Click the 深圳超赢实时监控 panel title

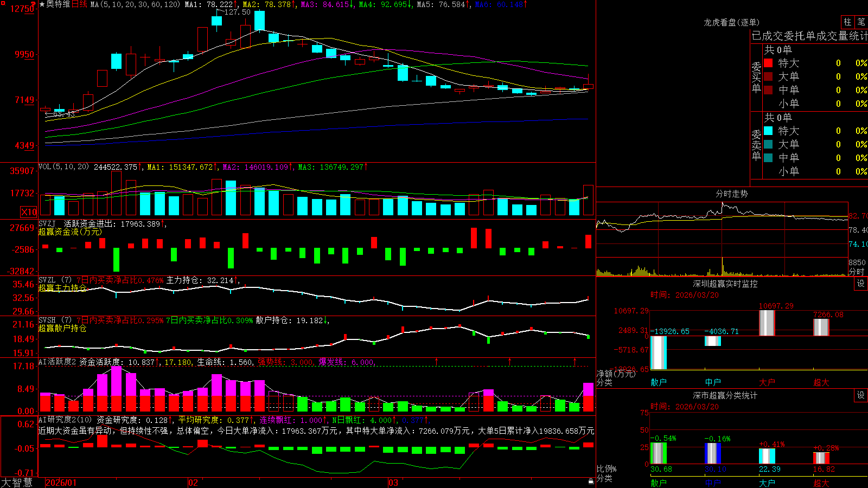(725, 284)
